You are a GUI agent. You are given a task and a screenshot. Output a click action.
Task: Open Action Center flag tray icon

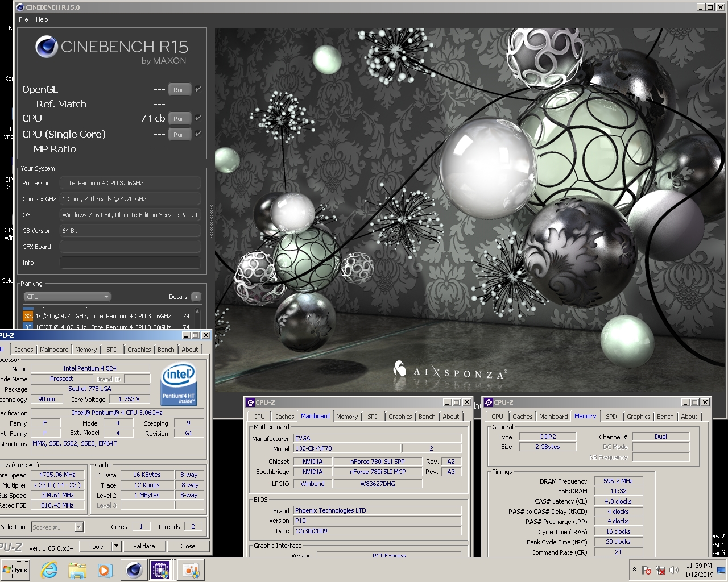(647, 570)
